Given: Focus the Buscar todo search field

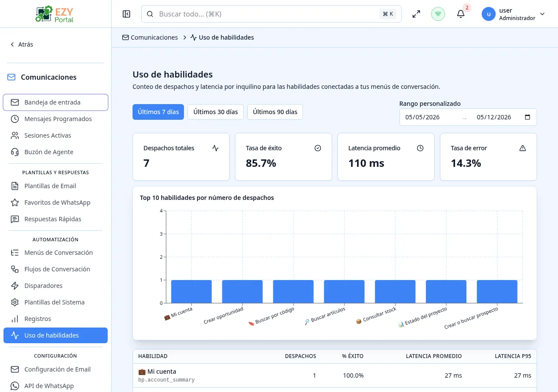Looking at the screenshot, I should (x=271, y=14).
